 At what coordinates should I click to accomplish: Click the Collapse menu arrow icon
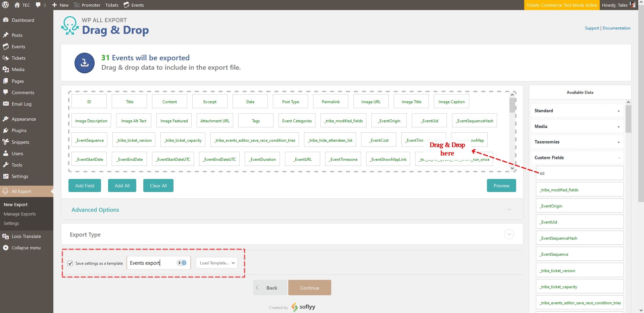pos(6,248)
